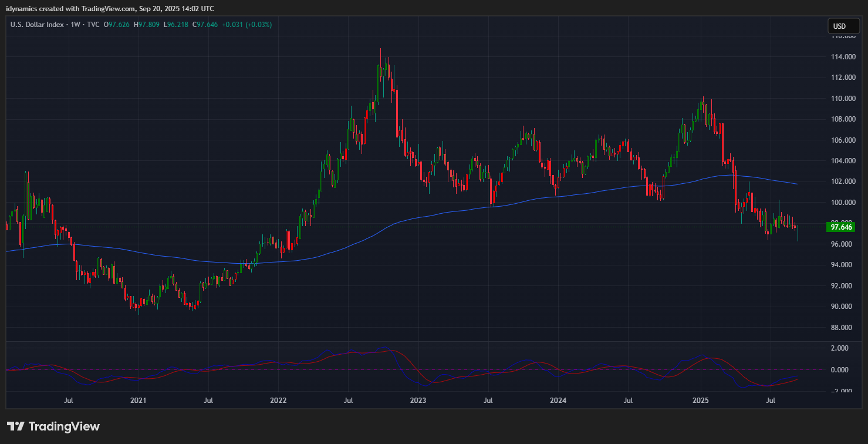Open the USD currency selector
This screenshot has width=868, height=444.
pyautogui.click(x=839, y=26)
